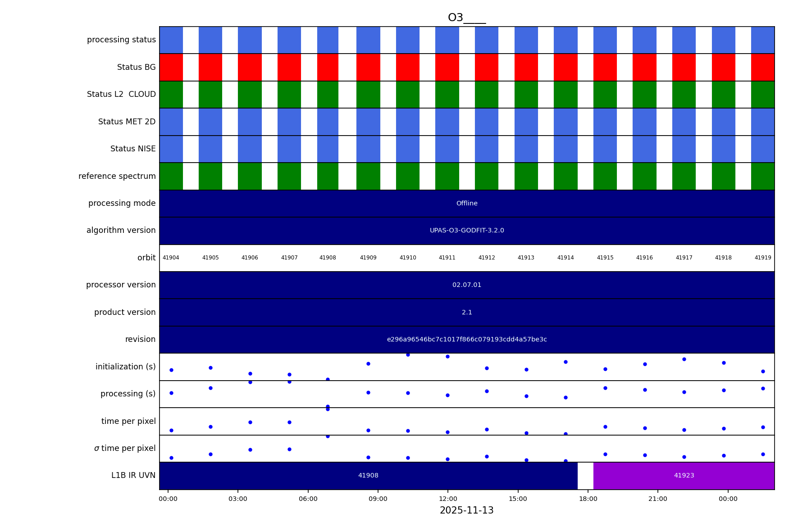Screen dimensions: 798x532
Task: Click the 12:00 tick on time axis
Action: tap(448, 499)
